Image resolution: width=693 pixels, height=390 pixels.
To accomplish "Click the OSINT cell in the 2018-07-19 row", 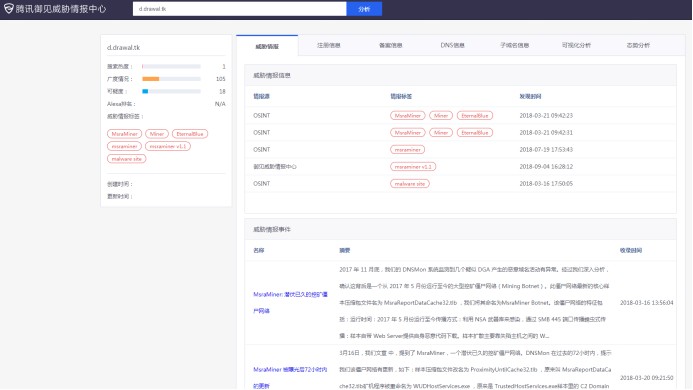I will click(262, 149).
